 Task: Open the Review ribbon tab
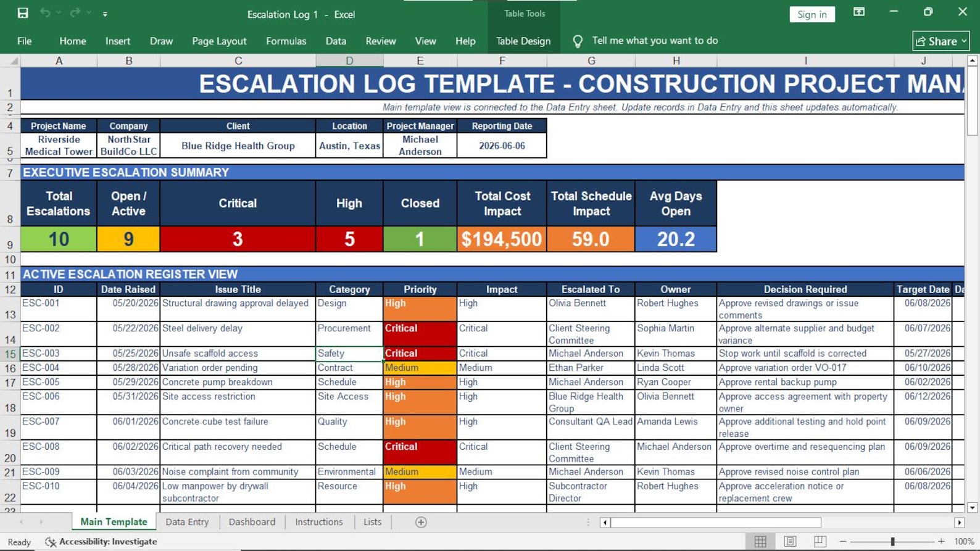click(381, 41)
